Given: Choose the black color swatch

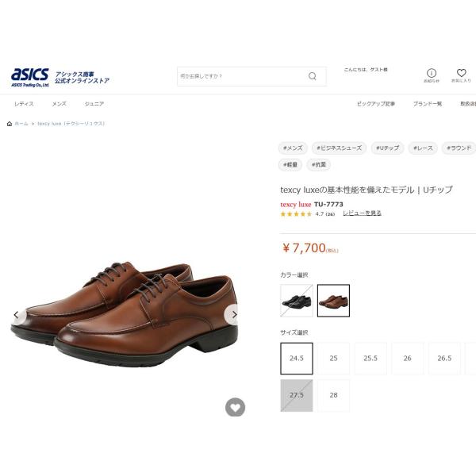Looking at the screenshot, I should 297,301.
